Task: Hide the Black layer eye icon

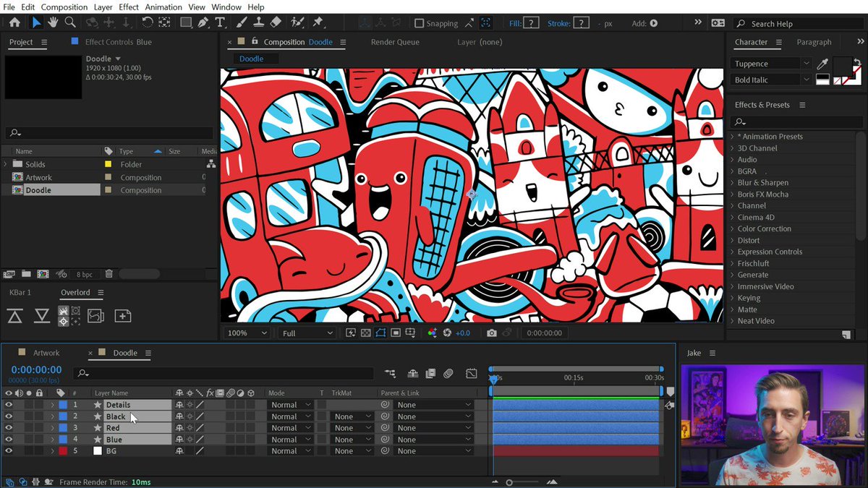Action: pos(9,416)
